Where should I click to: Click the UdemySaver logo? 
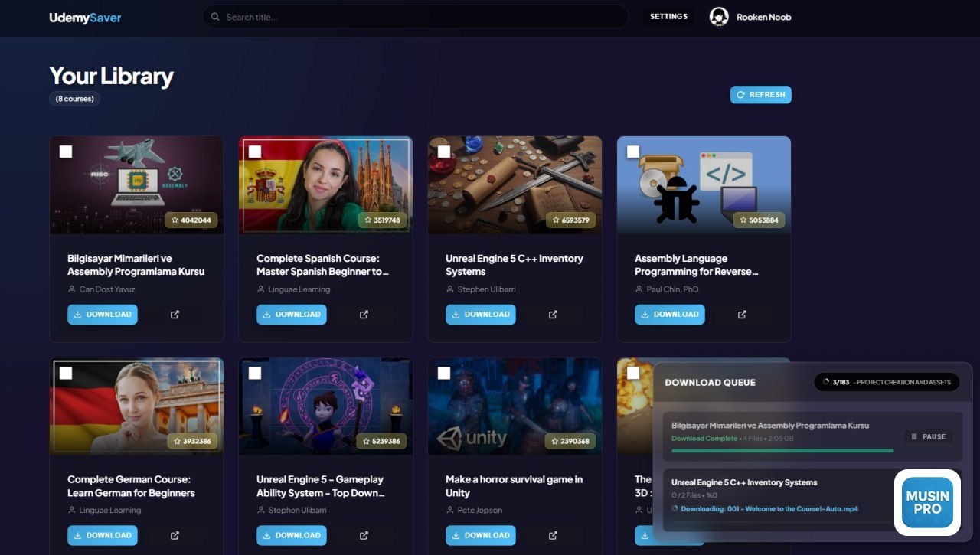click(85, 18)
